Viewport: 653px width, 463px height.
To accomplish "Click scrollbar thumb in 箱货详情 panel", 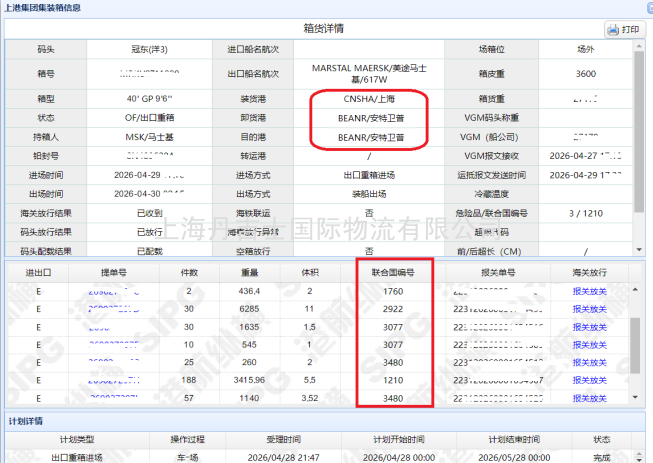I will (639, 132).
